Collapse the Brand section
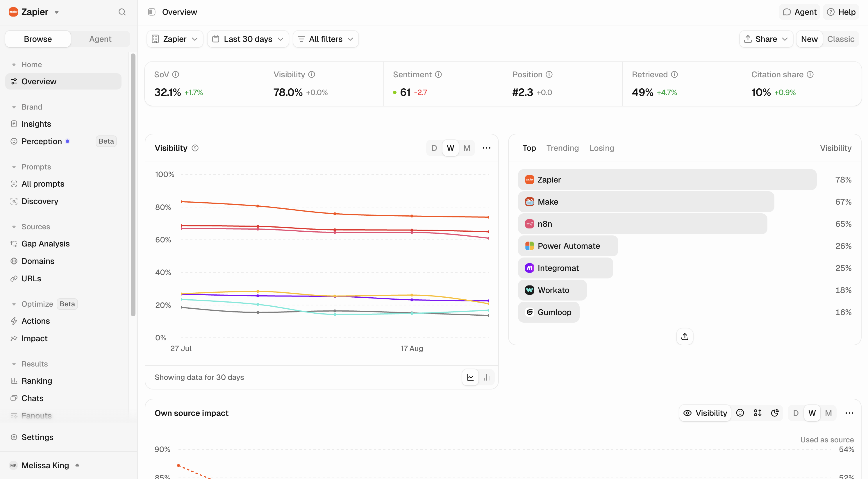The height and width of the screenshot is (479, 868). 27,107
